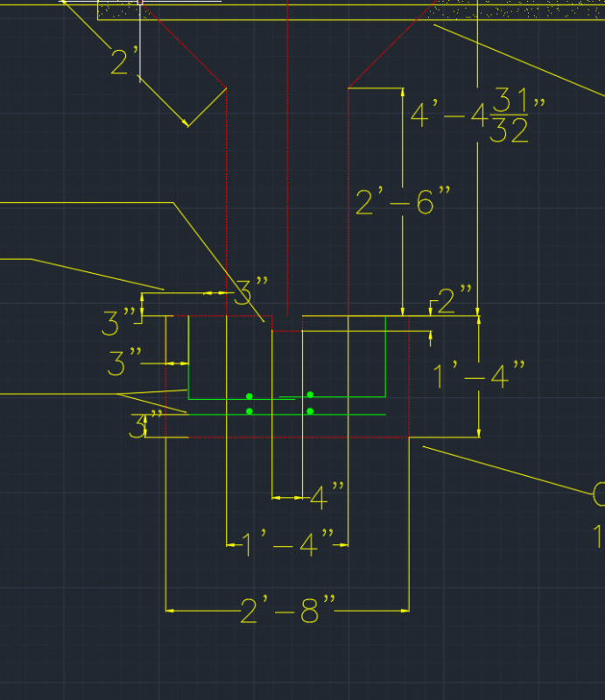Pick the upper-left green rebar dot
Screen dimensions: 605x700
(x=250, y=396)
